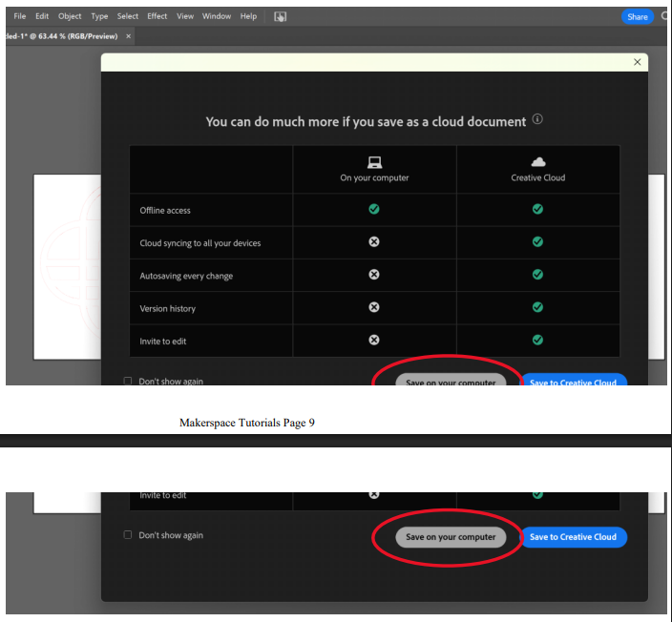Click the fully visible Save on your computer button
Viewport: 672px width, 622px height.
[451, 537]
